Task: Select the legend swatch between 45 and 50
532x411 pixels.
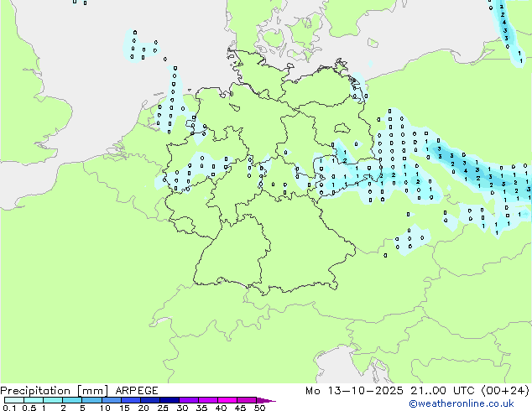Action: click(x=247, y=400)
